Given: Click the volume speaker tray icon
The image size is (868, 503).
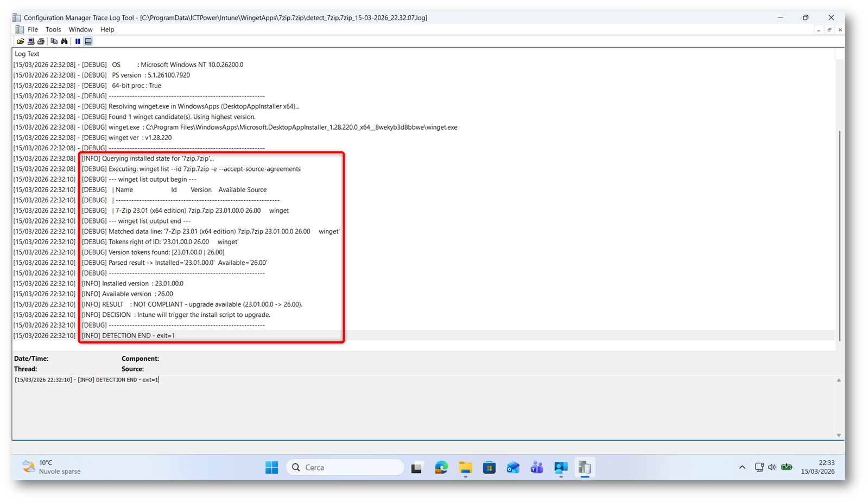Looking at the screenshot, I should (x=772, y=467).
